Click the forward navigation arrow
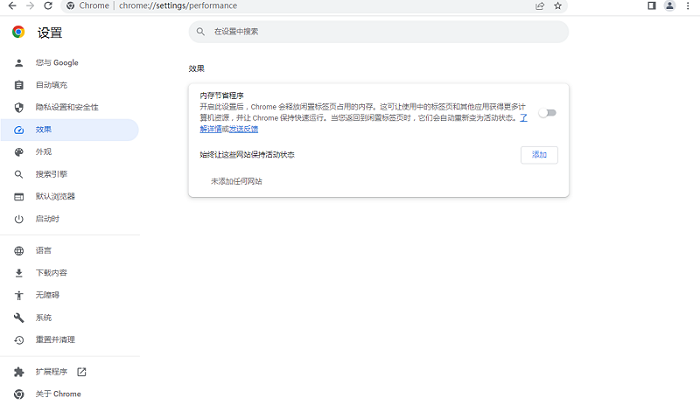Screen dimensions: 700x400 [29, 6]
